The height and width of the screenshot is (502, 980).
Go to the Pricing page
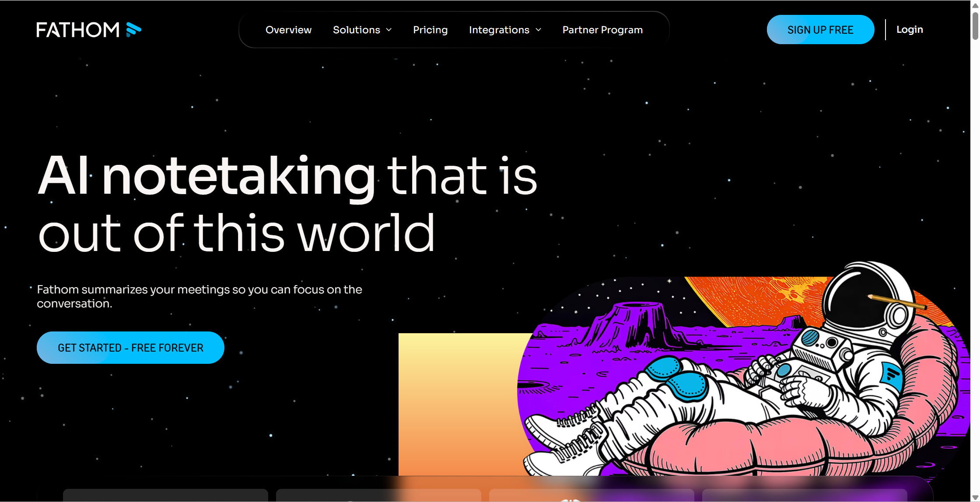pyautogui.click(x=430, y=30)
